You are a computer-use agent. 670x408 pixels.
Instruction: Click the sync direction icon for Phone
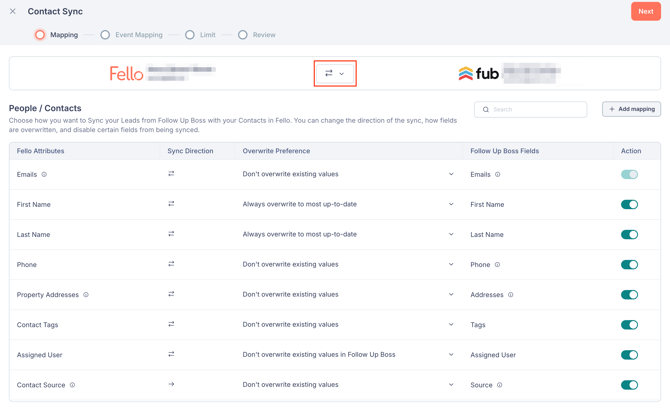click(x=171, y=264)
